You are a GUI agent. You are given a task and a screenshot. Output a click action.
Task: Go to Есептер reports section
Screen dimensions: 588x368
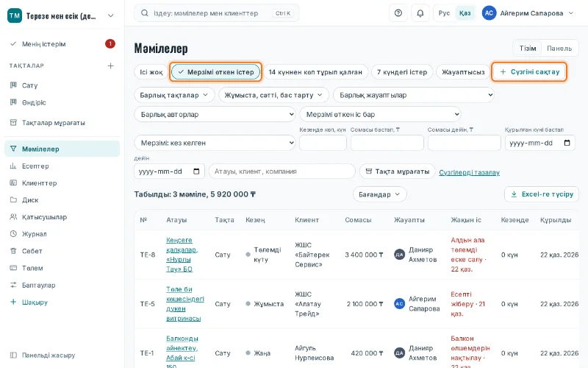click(x=35, y=166)
